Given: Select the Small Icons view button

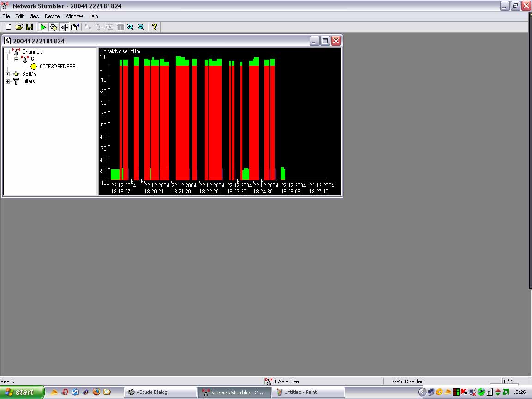Looking at the screenshot, I should pos(99,27).
